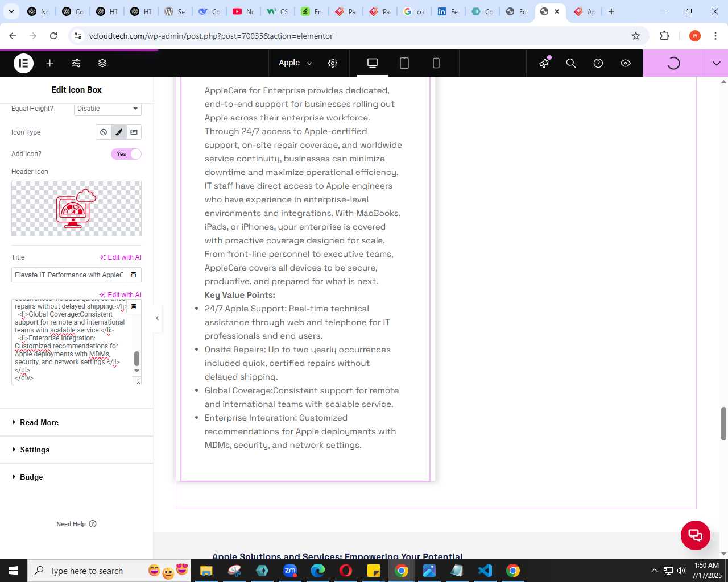Add a new element with plus icon

50,63
